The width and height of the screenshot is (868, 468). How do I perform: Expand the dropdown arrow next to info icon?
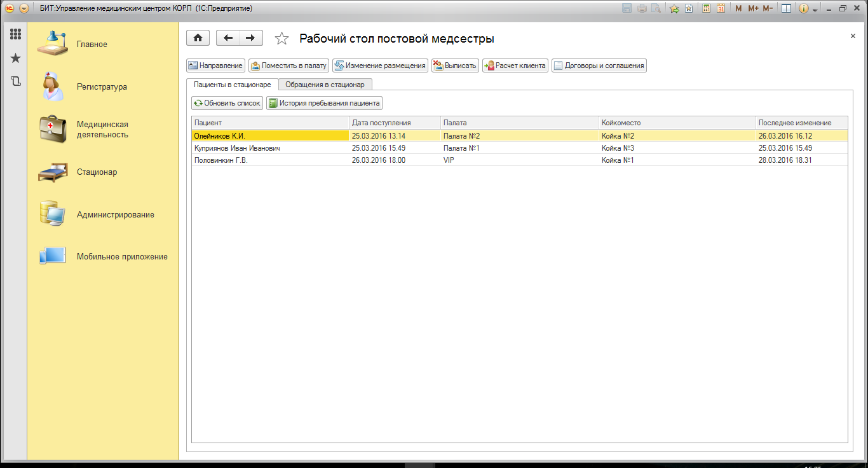pyautogui.click(x=815, y=9)
